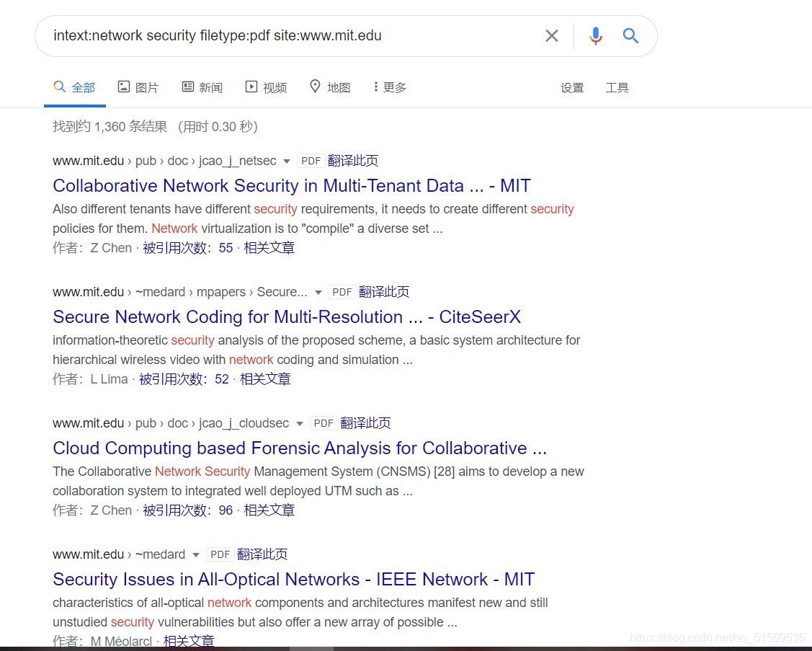Screen dimensions: 812x651
Task: Switch to the 新闻 news tab
Action: pyautogui.click(x=202, y=87)
